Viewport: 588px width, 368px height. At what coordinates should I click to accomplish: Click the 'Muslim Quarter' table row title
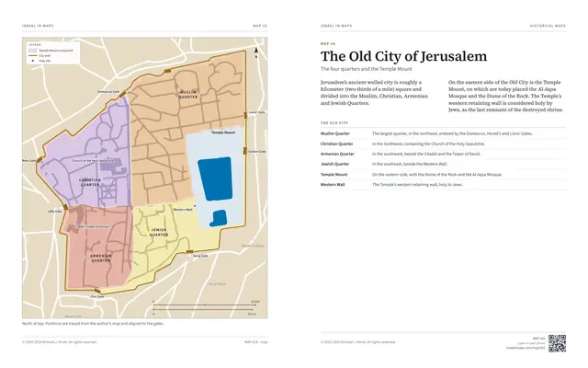334,133
